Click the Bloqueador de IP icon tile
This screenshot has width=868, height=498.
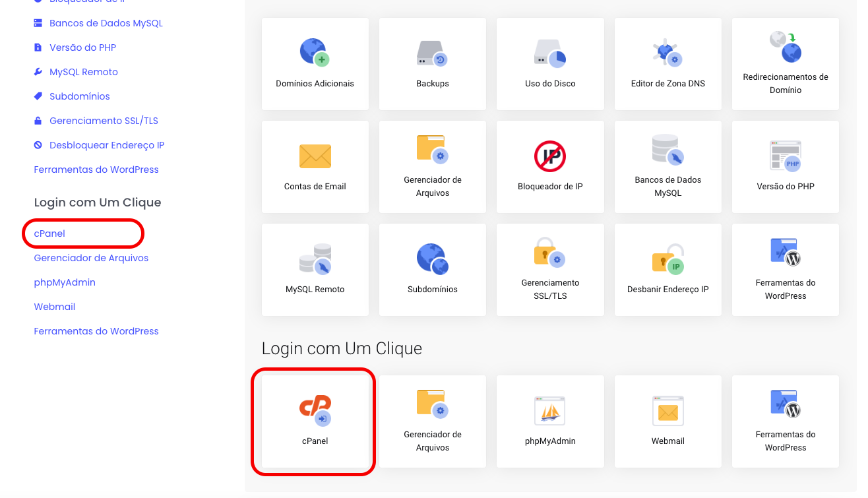click(x=549, y=167)
